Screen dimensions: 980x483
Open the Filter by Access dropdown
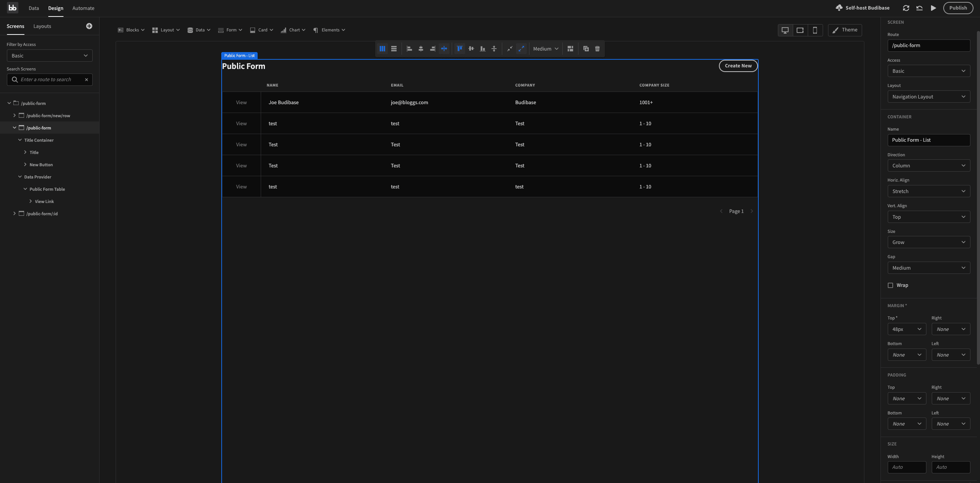coord(50,56)
